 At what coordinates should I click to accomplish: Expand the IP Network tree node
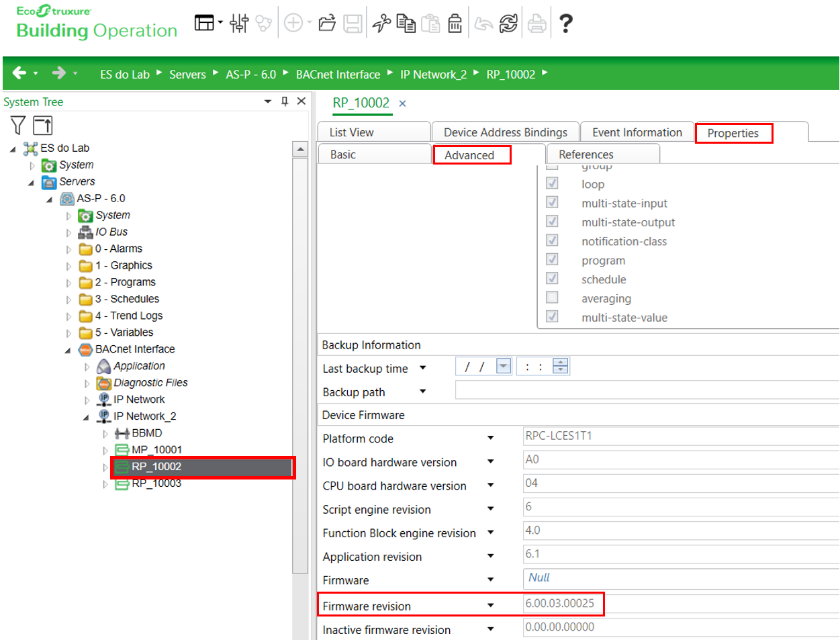pos(87,400)
